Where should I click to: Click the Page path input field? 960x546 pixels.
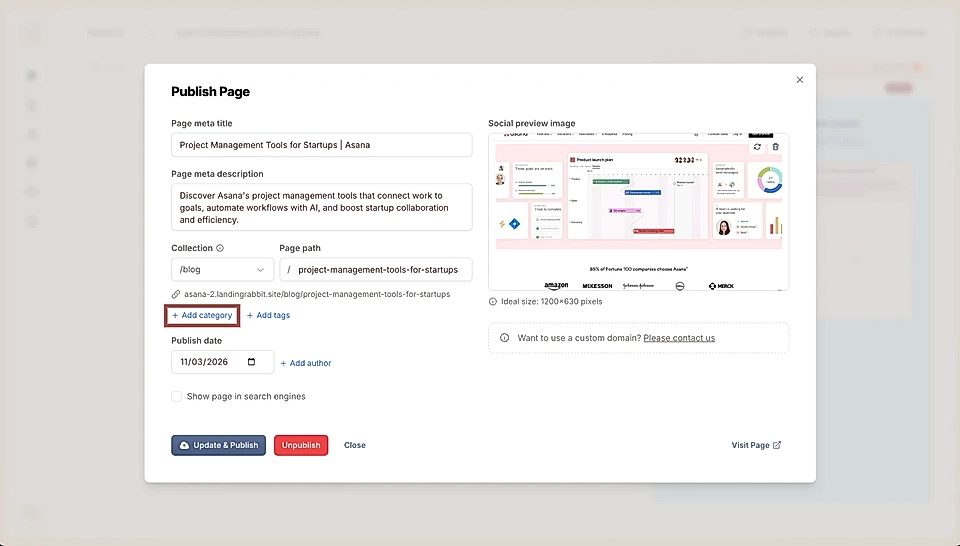point(376,269)
